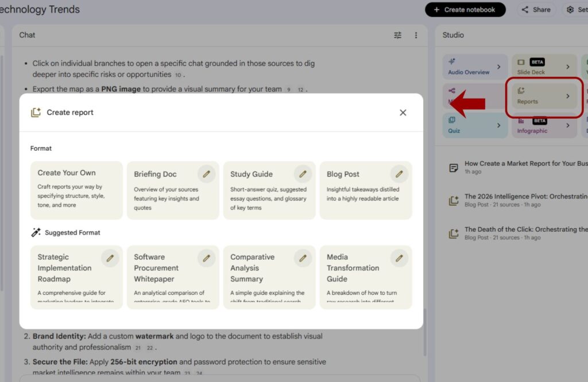Click the Blog Post edit pencil icon
The height and width of the screenshot is (382, 588).
(x=399, y=174)
